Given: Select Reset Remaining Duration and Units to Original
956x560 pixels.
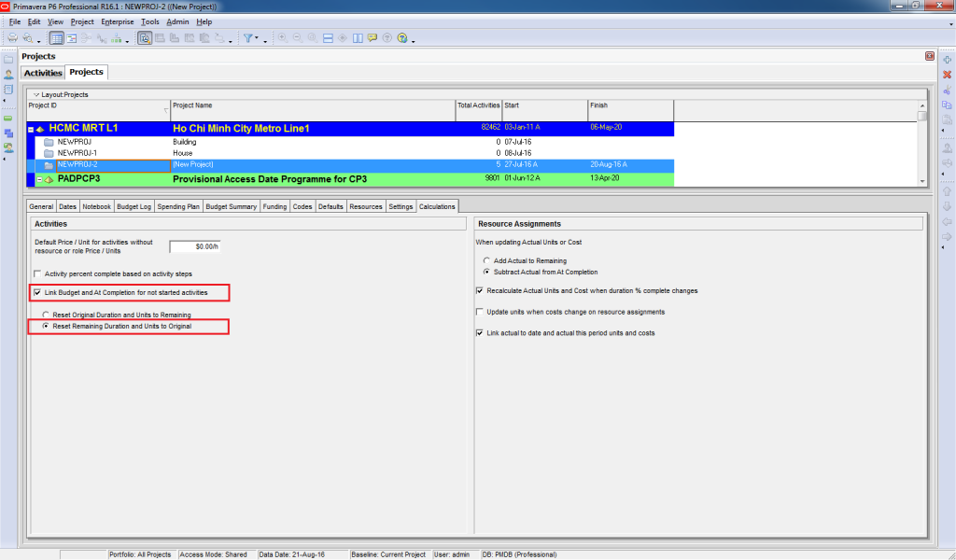Looking at the screenshot, I should click(x=46, y=327).
